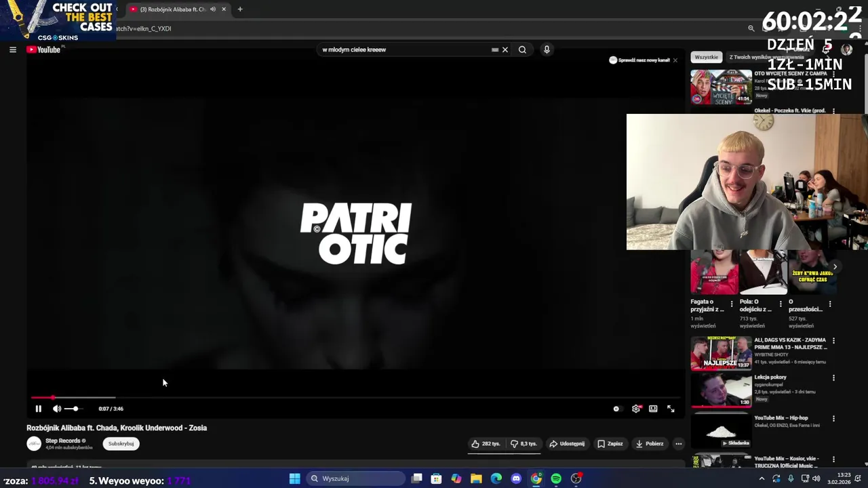Screen dimensions: 868x488
Task: Open Copilot from taskbar
Action: point(456,479)
